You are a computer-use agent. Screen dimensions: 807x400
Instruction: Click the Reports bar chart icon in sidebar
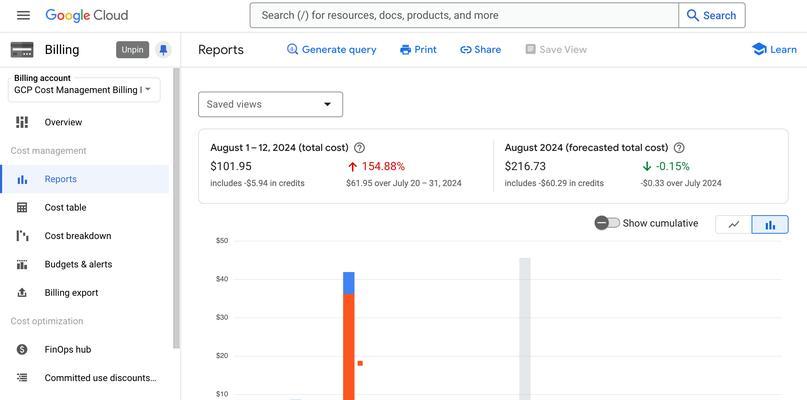(22, 179)
